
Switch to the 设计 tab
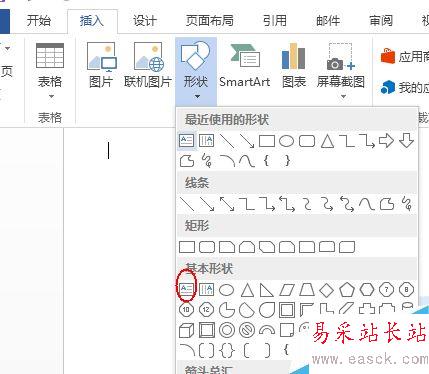(x=145, y=21)
